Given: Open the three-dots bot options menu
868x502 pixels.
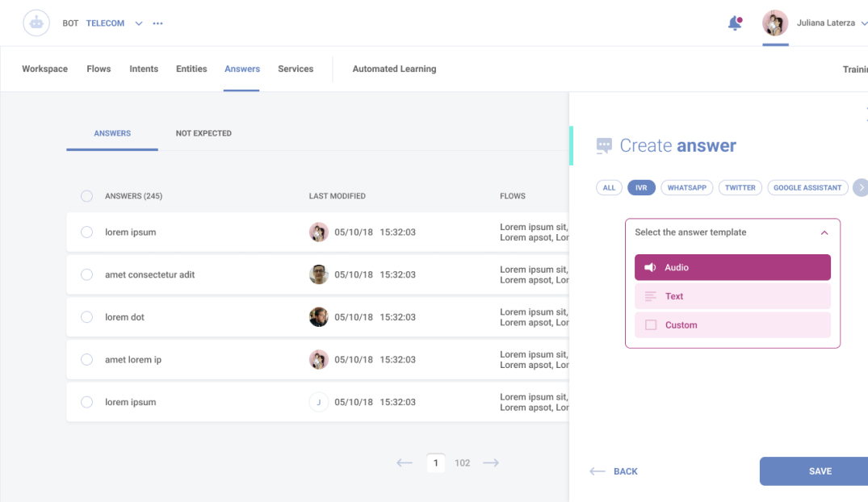Looking at the screenshot, I should pyautogui.click(x=157, y=23).
